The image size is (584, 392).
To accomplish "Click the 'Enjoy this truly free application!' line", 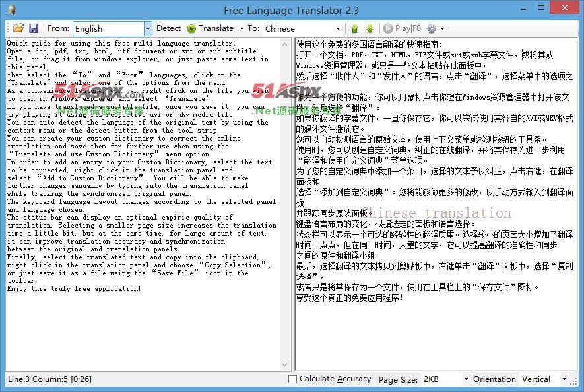I will click(74, 288).
